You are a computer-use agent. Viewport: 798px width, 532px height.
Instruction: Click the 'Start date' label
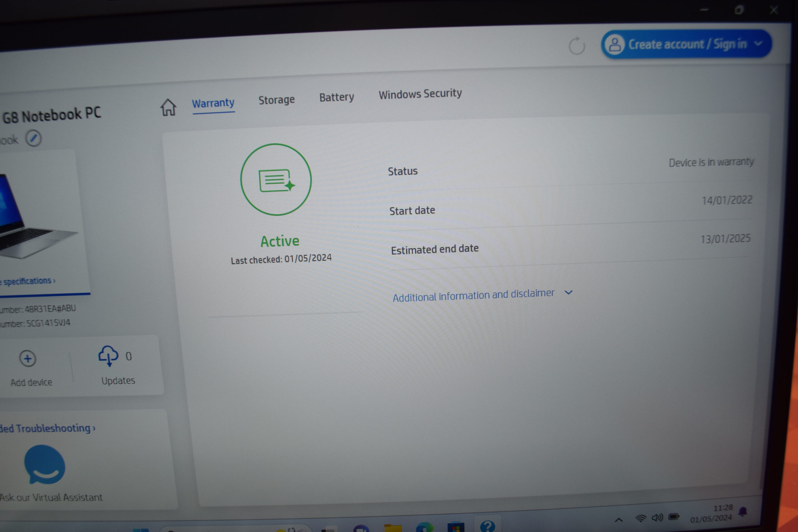click(x=412, y=211)
